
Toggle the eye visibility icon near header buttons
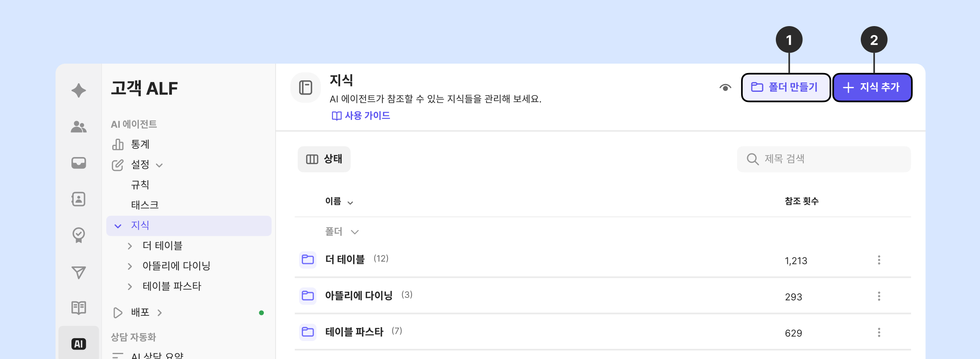pos(725,88)
